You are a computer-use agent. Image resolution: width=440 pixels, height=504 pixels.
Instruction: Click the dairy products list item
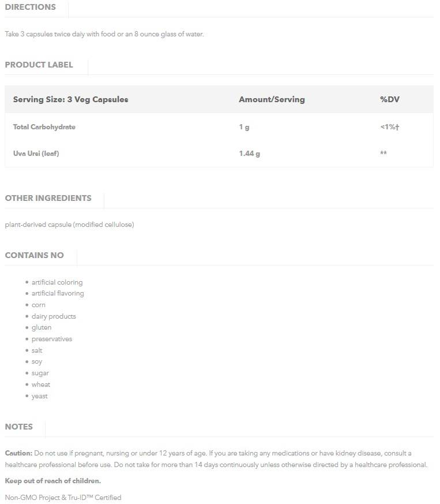coord(54,316)
